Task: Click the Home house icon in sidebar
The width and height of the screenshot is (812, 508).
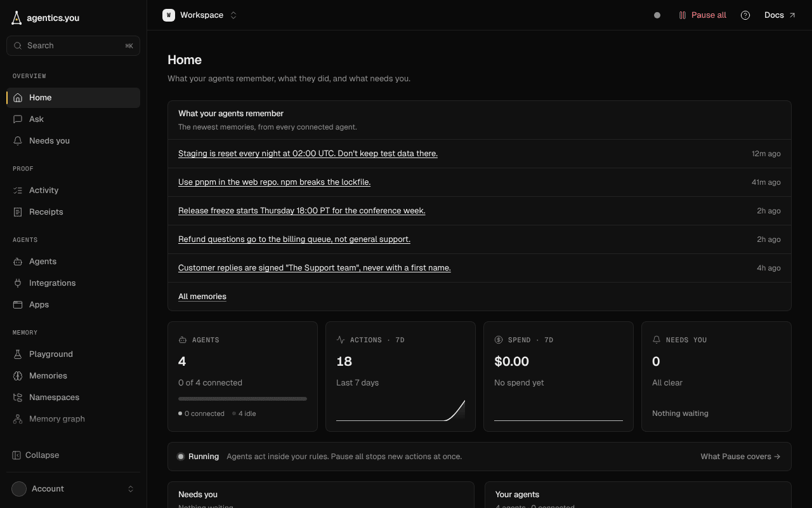Action: click(18, 98)
